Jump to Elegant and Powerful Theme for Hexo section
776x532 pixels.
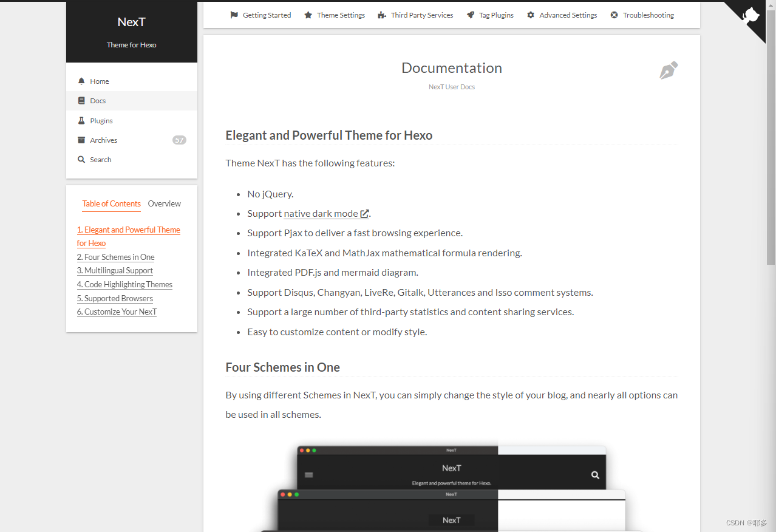(x=129, y=236)
